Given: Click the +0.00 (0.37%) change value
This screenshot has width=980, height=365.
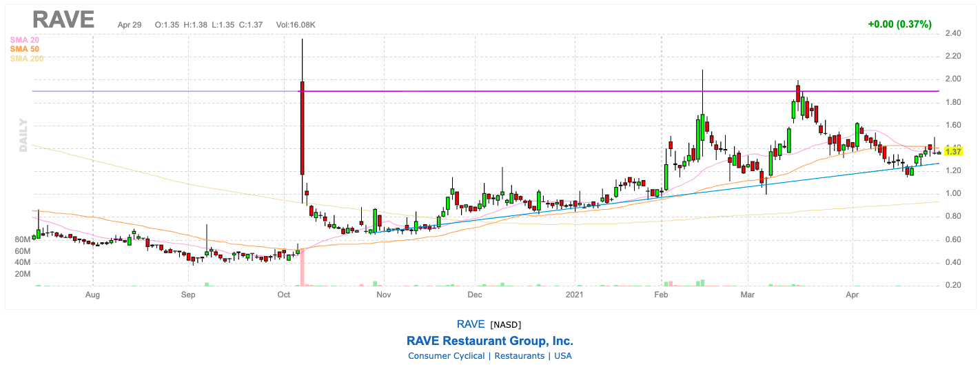Looking at the screenshot, I should click(x=899, y=24).
